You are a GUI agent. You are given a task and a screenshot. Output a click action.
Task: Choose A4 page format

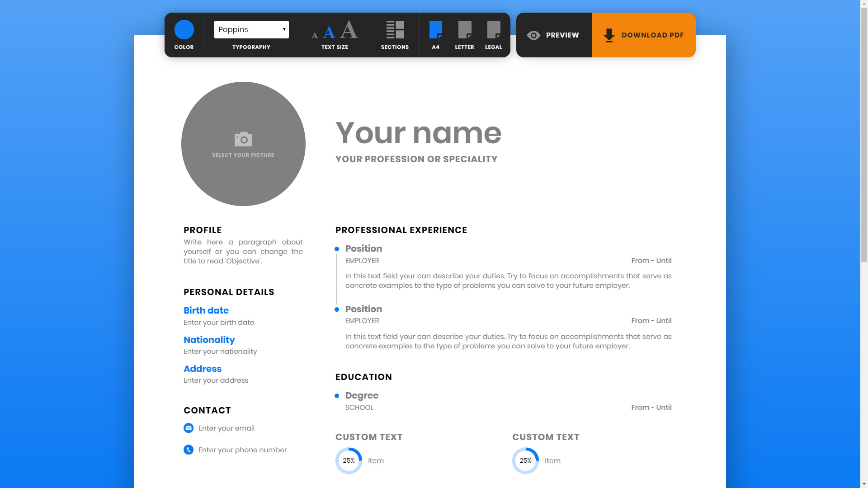[x=435, y=30]
